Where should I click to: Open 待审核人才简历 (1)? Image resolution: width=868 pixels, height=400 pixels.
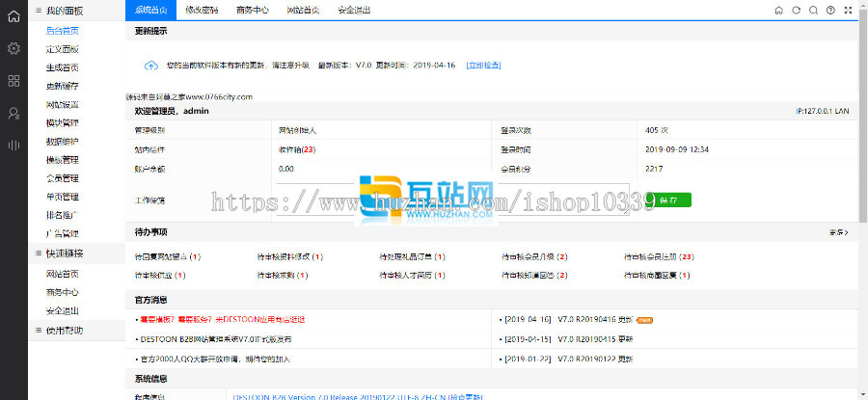click(413, 275)
